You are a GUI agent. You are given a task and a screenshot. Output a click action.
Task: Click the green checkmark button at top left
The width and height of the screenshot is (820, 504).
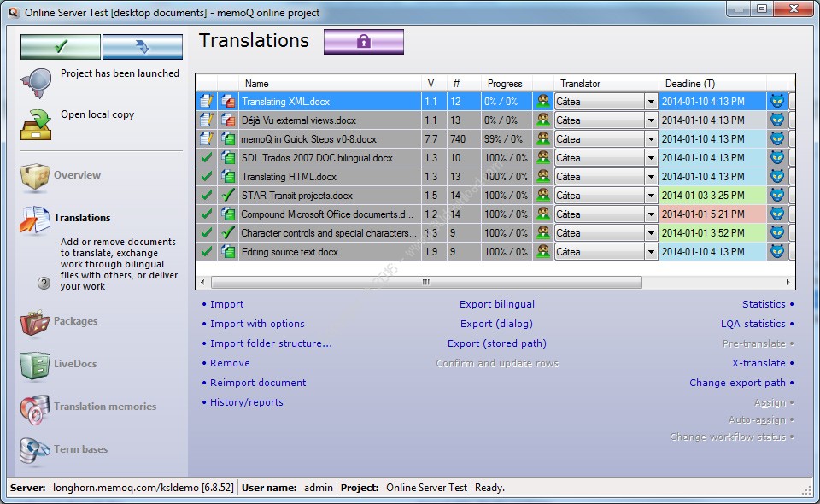61,46
